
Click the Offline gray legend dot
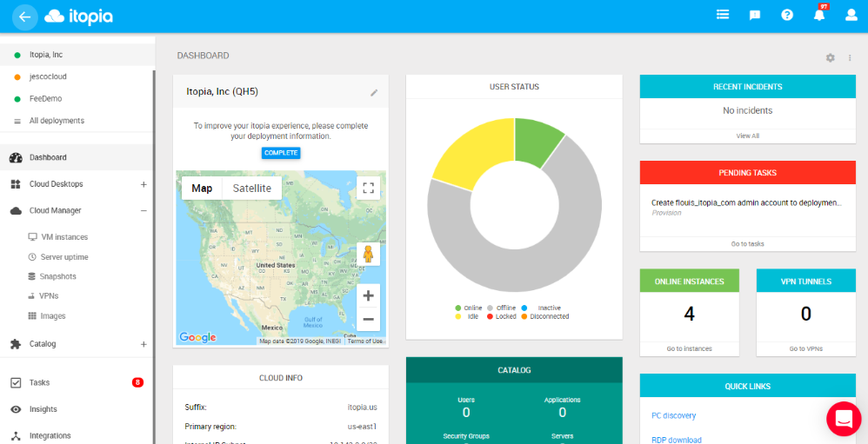point(490,308)
